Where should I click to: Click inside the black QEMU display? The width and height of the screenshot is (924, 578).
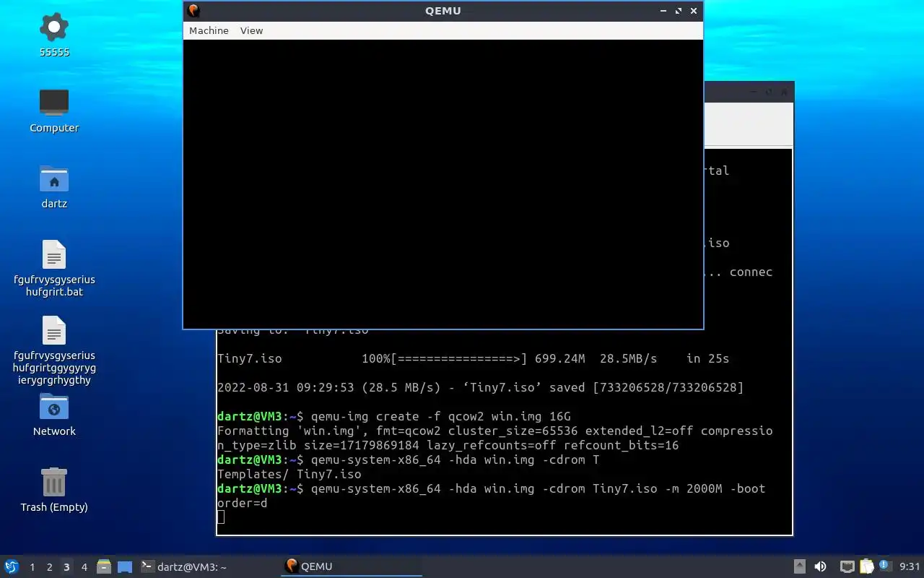(x=443, y=184)
